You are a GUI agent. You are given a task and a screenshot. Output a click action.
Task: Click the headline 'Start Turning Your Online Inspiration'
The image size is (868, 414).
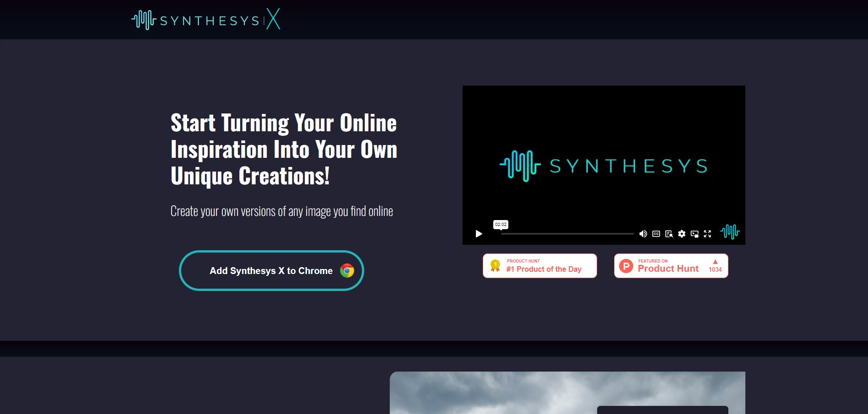pyautogui.click(x=284, y=149)
